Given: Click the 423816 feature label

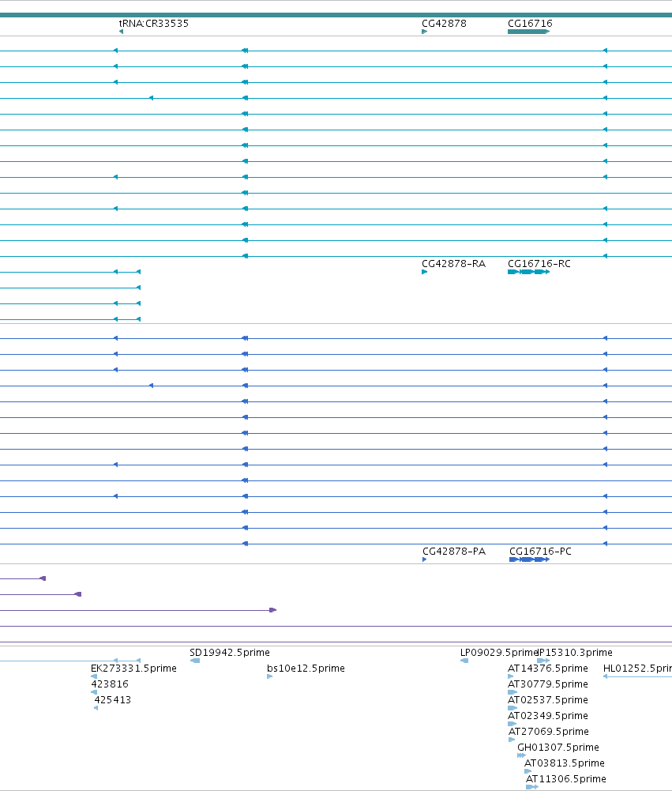Looking at the screenshot, I should [110, 684].
